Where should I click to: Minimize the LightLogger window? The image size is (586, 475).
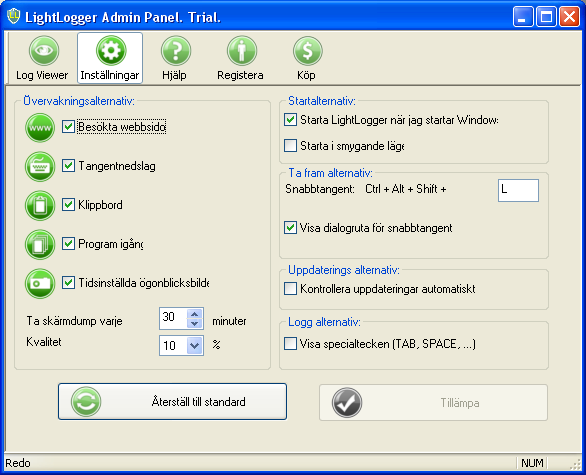tap(523, 16)
